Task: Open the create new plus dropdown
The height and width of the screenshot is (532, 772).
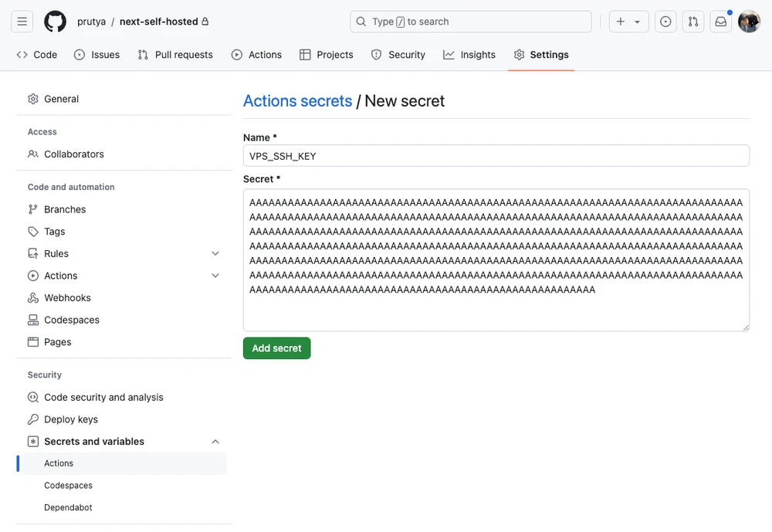Action: [628, 22]
